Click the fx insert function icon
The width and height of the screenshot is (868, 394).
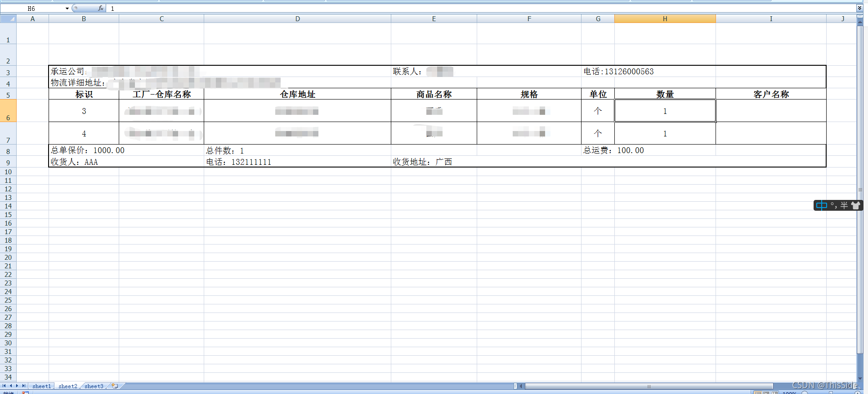[x=101, y=8]
